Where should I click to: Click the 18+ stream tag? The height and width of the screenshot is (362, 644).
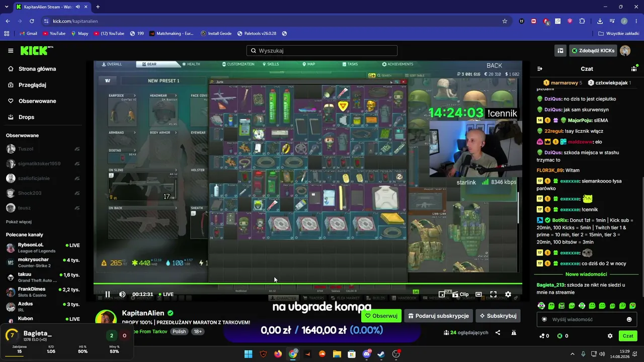pos(198,332)
